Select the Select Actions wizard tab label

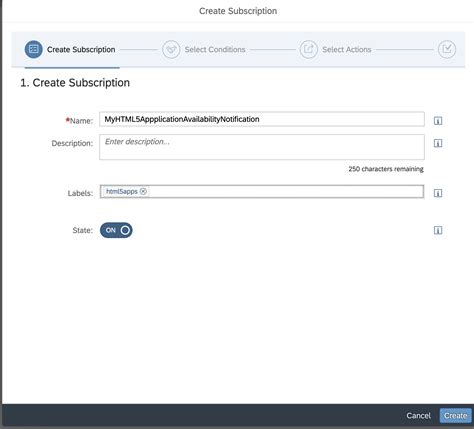click(347, 49)
